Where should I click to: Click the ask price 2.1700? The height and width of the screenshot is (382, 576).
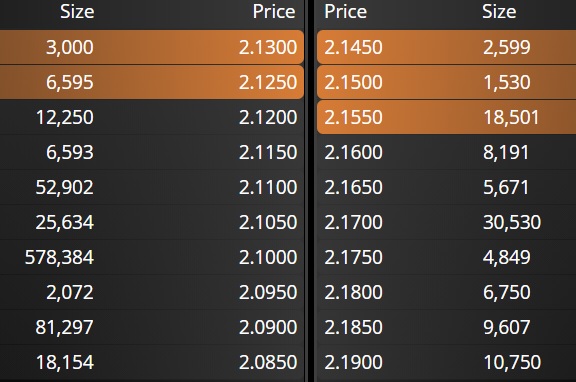click(x=353, y=222)
